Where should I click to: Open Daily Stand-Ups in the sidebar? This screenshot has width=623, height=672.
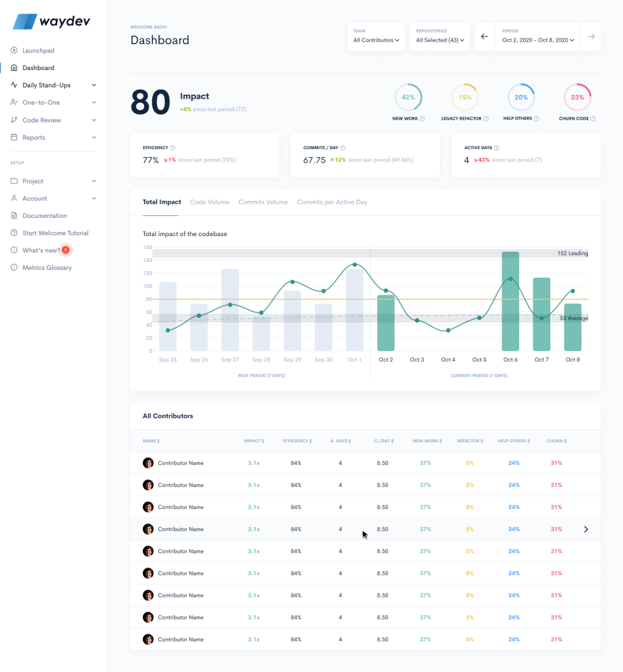[x=45, y=85]
